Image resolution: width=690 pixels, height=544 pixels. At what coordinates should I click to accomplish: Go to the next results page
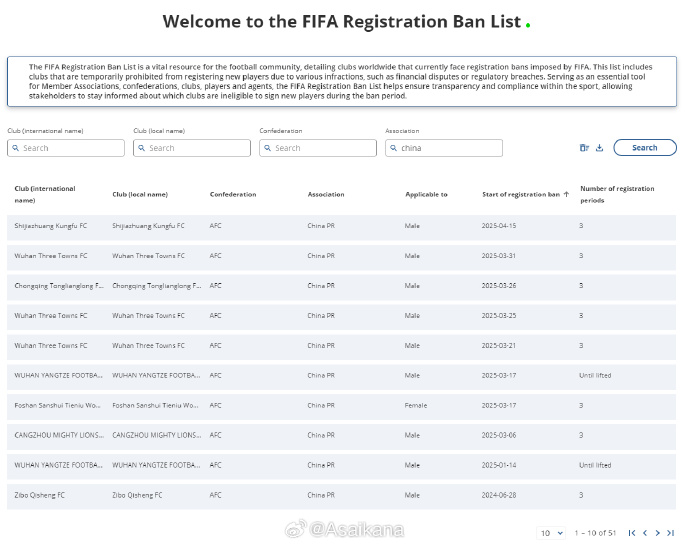point(657,533)
